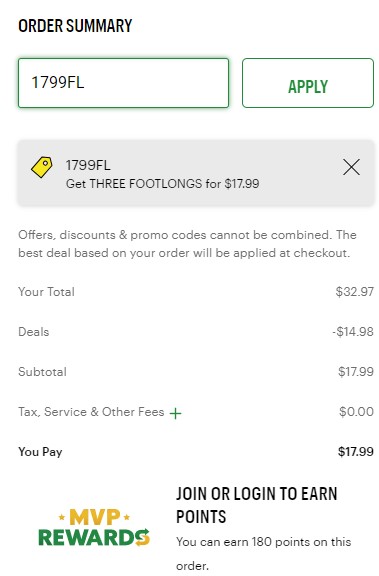
Task: Click the earn 180 points message
Action: [263, 553]
